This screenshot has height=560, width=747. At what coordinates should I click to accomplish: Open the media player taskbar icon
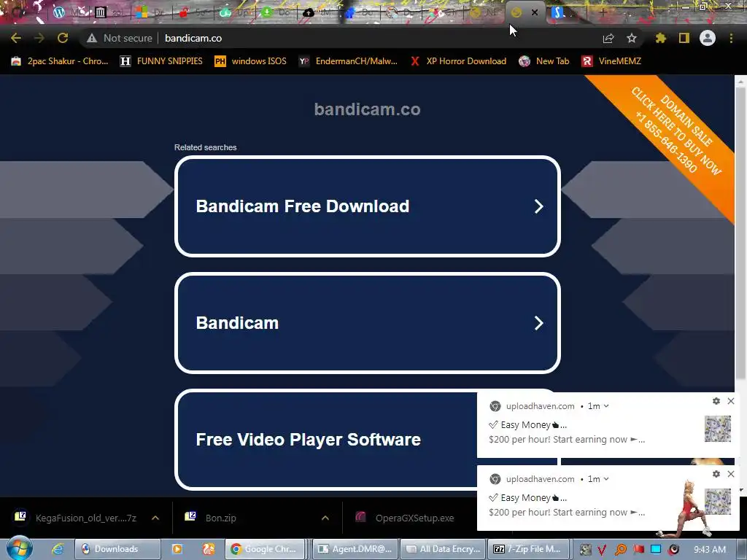point(177,549)
